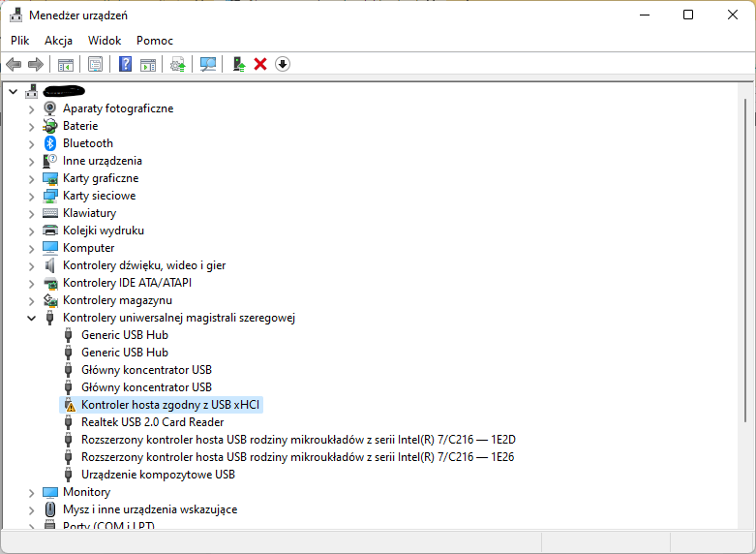Click the Kontrolery magazynu storage icon

[50, 300]
